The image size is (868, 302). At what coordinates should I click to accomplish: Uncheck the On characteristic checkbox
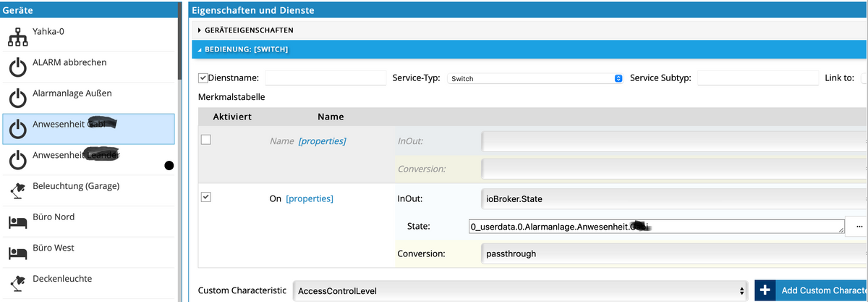click(205, 197)
